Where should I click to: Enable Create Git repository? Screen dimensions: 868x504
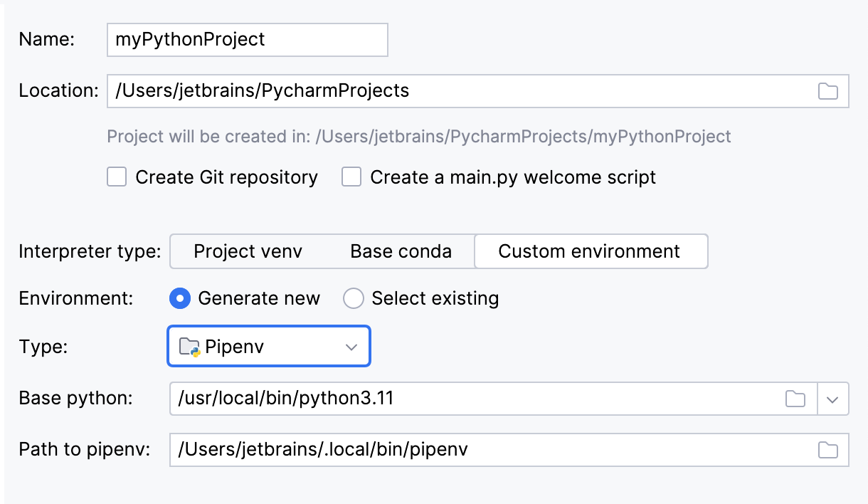(116, 177)
